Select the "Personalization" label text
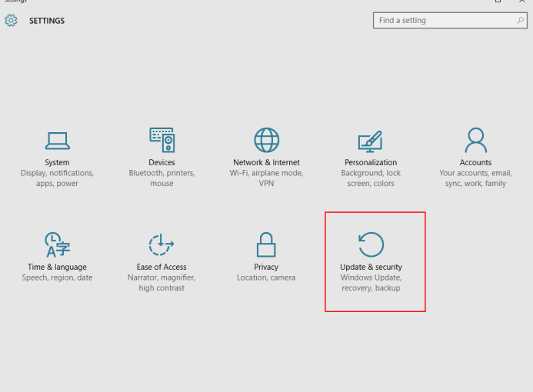533x392 pixels. (371, 163)
